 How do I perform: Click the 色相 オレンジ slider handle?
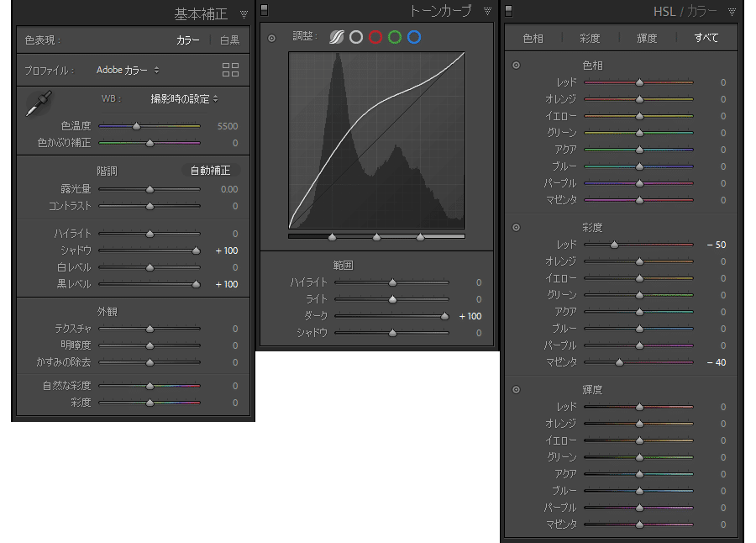639,100
